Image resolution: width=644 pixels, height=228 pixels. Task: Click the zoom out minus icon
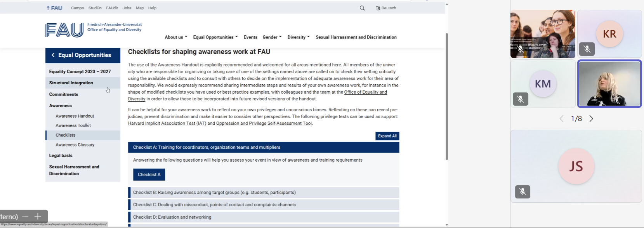(25, 216)
